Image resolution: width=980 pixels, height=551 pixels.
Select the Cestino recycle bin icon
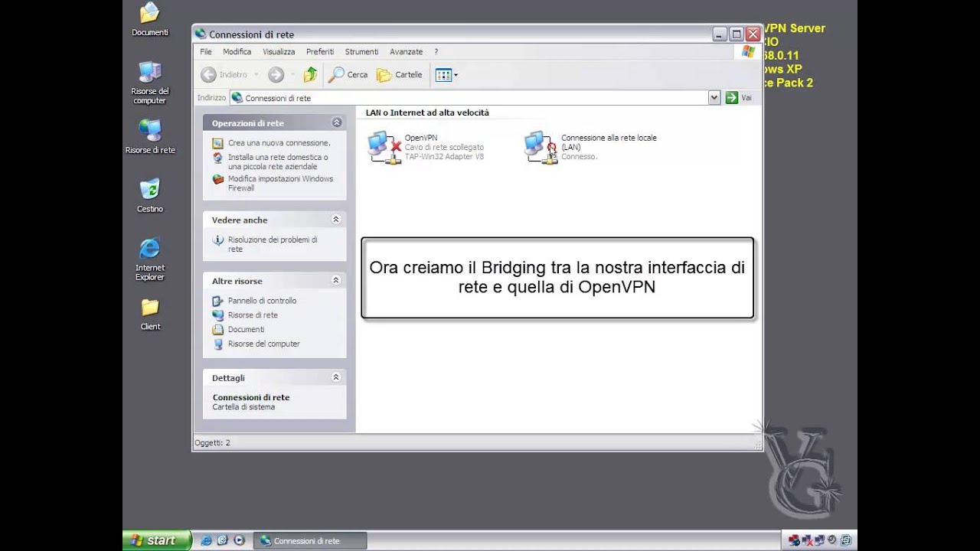click(x=150, y=196)
